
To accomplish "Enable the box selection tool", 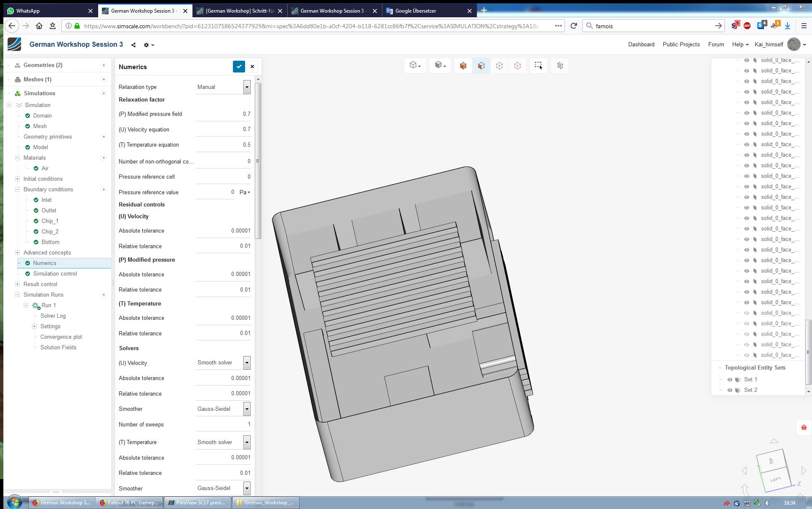I will point(538,65).
